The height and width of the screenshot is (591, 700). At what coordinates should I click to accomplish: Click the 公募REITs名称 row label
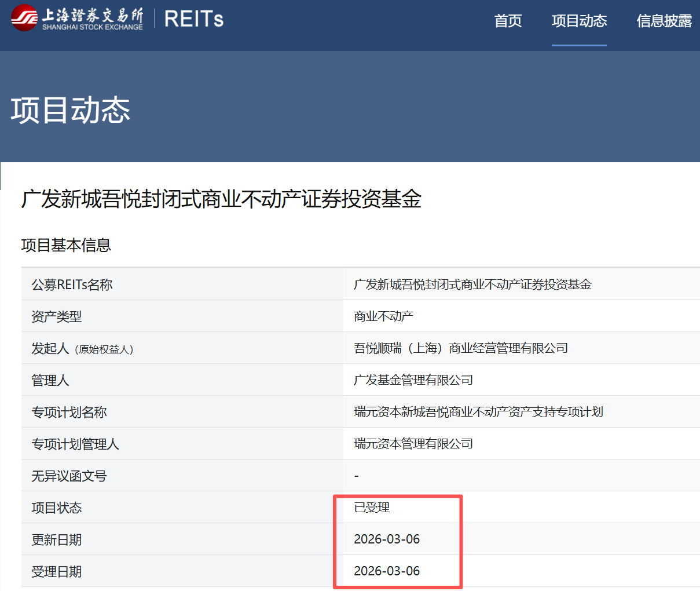(x=72, y=284)
